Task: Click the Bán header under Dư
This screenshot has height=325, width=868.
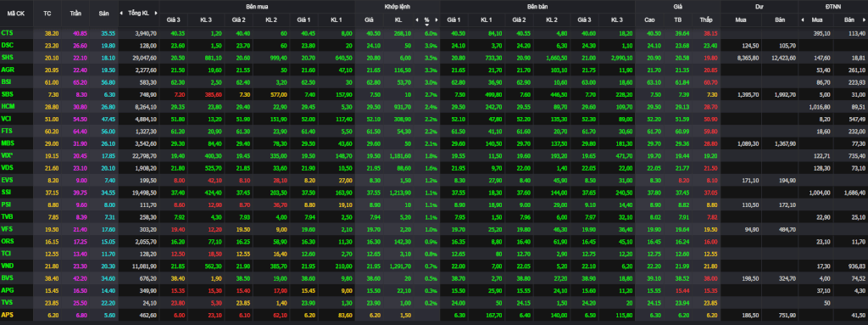Action: point(780,20)
